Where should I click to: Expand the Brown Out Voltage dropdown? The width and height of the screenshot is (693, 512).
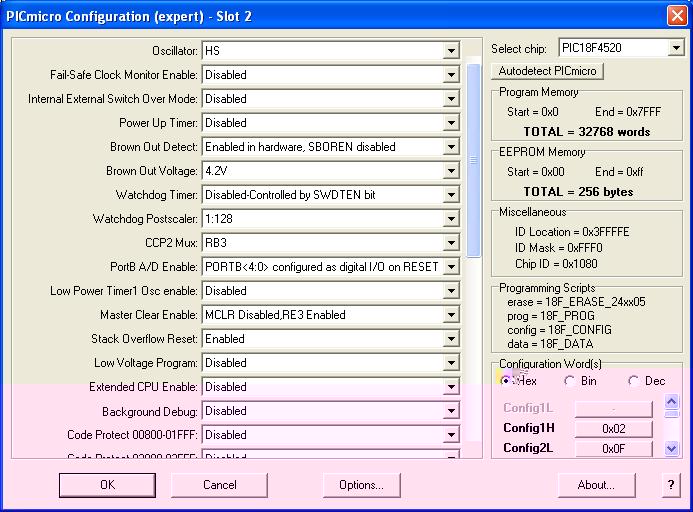pos(451,171)
